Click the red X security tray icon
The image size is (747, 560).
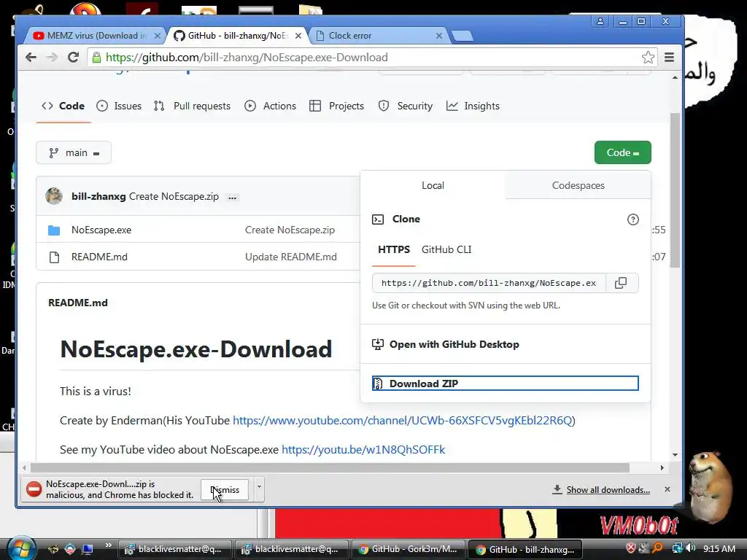click(630, 548)
